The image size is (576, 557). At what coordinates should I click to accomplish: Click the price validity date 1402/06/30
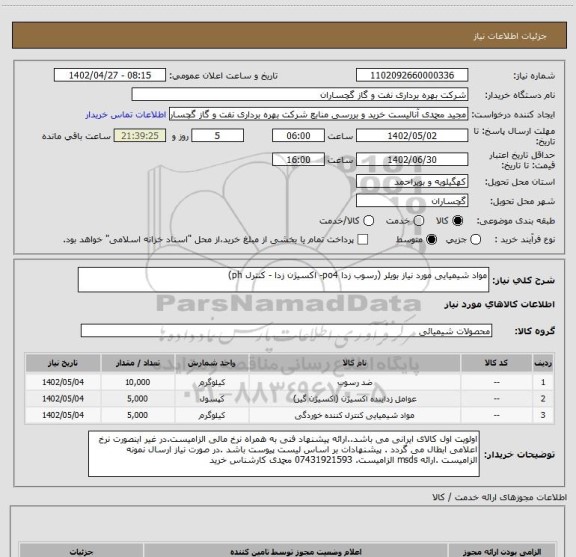(412, 159)
